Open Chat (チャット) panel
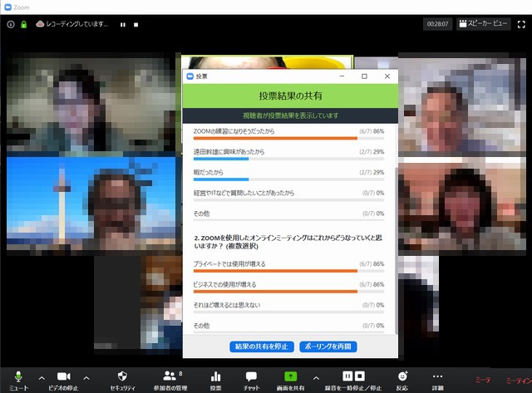The image size is (532, 393). [x=251, y=380]
